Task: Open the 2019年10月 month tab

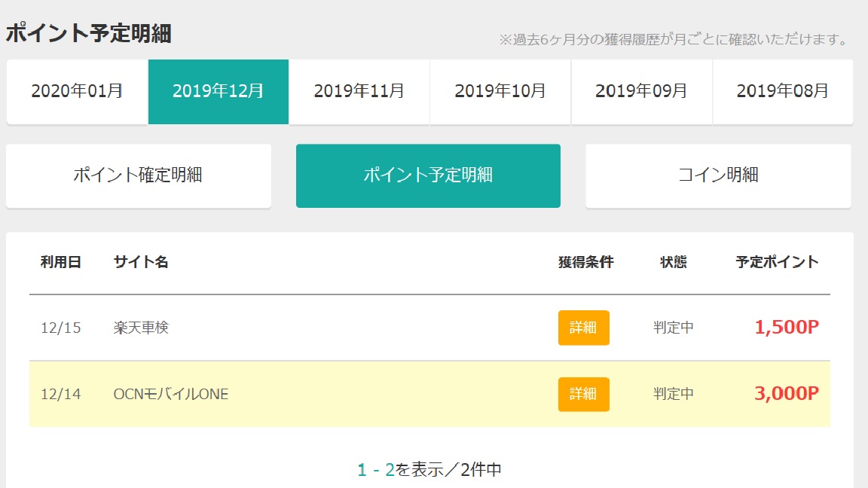Action: pyautogui.click(x=500, y=92)
